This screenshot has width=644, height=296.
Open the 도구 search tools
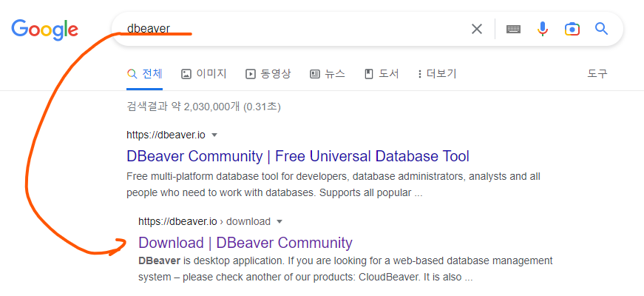[x=597, y=74]
